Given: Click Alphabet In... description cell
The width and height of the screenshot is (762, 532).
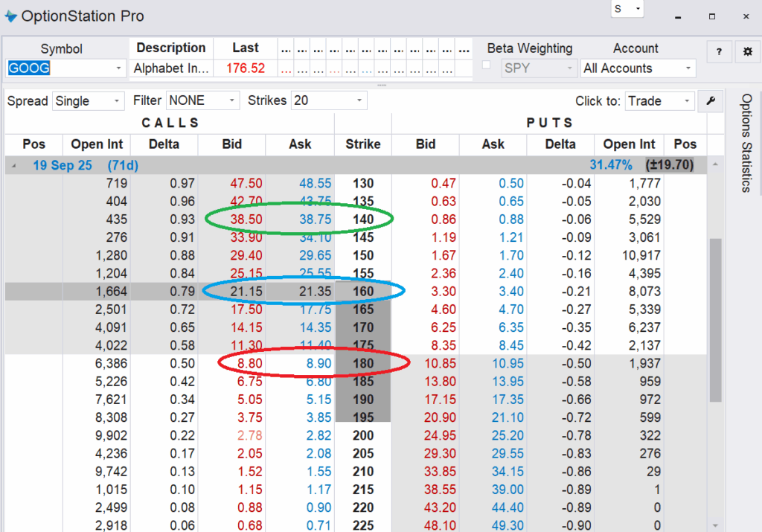Looking at the screenshot, I should coord(171,68).
